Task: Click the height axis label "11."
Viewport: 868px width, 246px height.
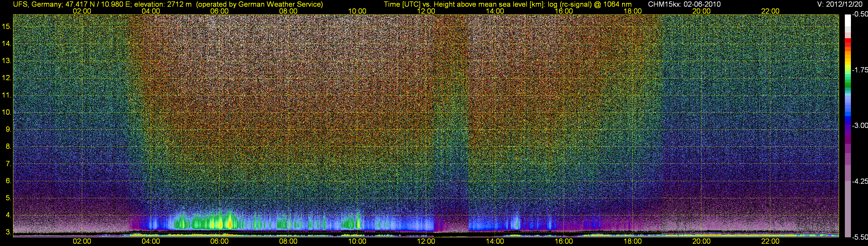Action: [7, 96]
